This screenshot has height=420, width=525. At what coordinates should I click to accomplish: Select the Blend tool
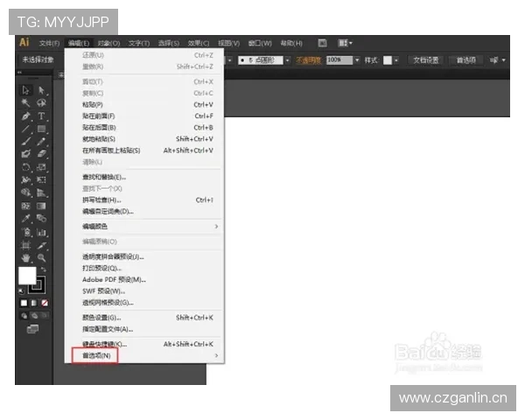(x=41, y=219)
